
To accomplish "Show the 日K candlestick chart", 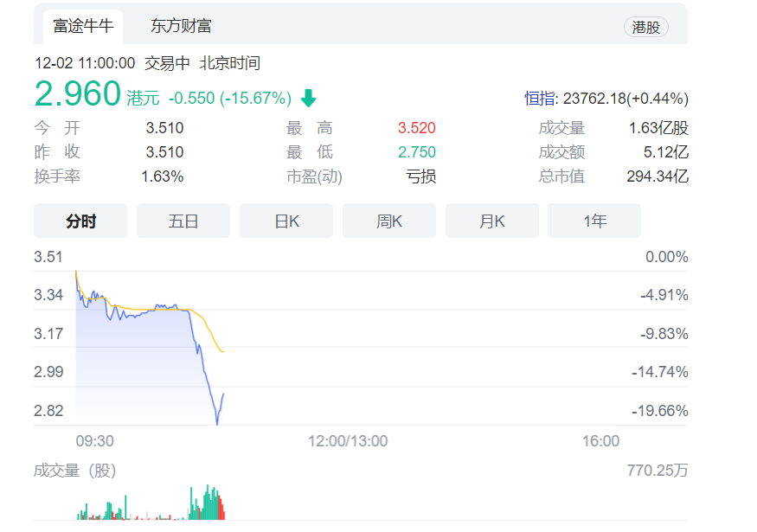I will pos(286,221).
